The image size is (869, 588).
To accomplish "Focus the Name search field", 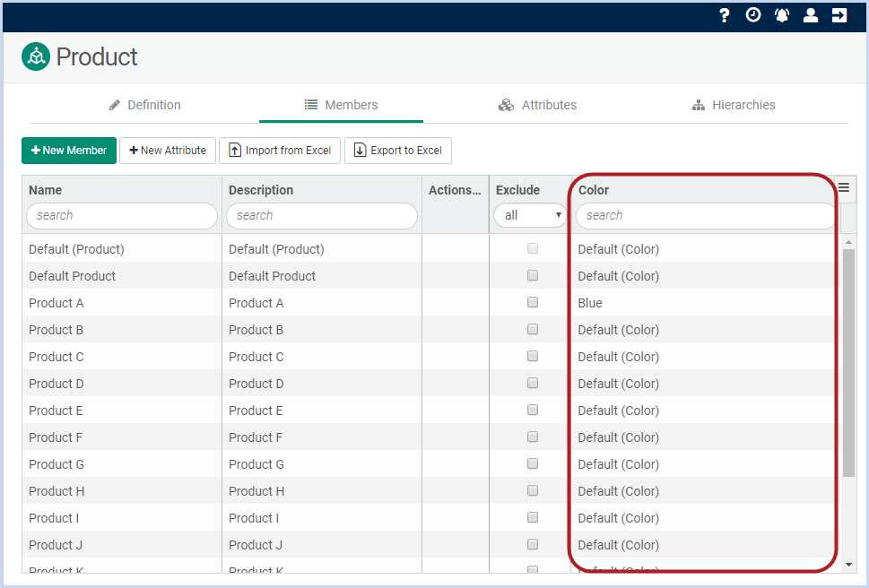I will tap(122, 215).
